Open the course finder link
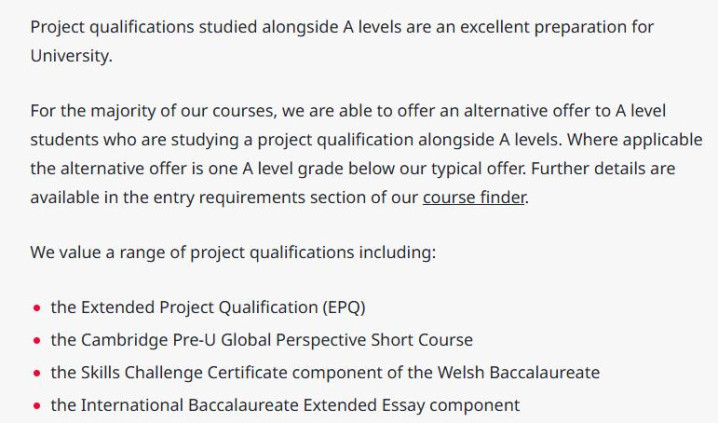This screenshot has height=423, width=718. [x=474, y=197]
